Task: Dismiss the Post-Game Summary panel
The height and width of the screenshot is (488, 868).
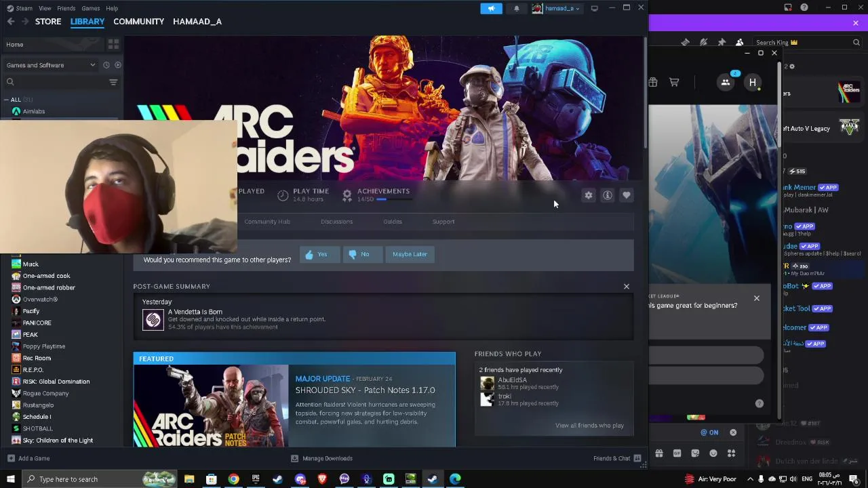Action: [627, 287]
